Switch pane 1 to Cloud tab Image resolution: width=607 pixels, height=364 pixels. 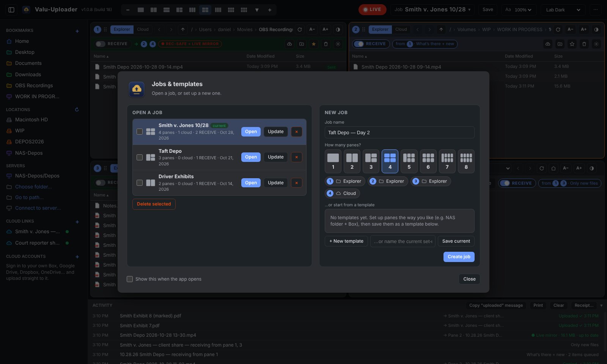pos(143,30)
